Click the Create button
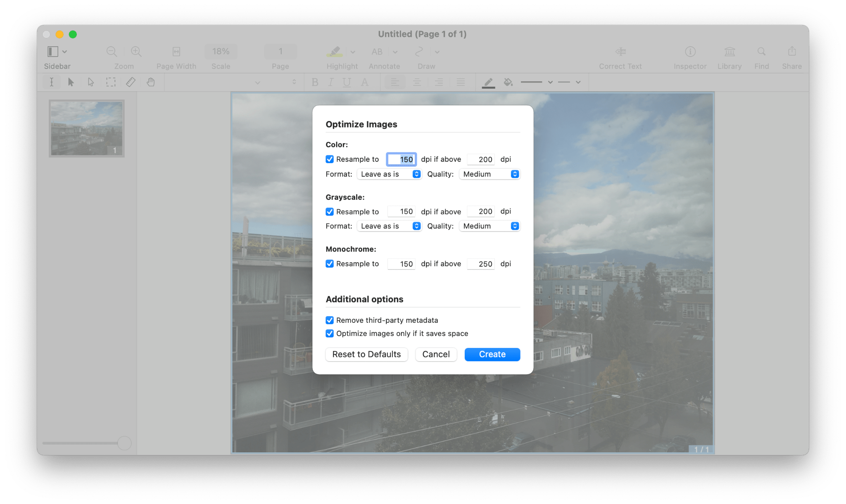 tap(492, 353)
